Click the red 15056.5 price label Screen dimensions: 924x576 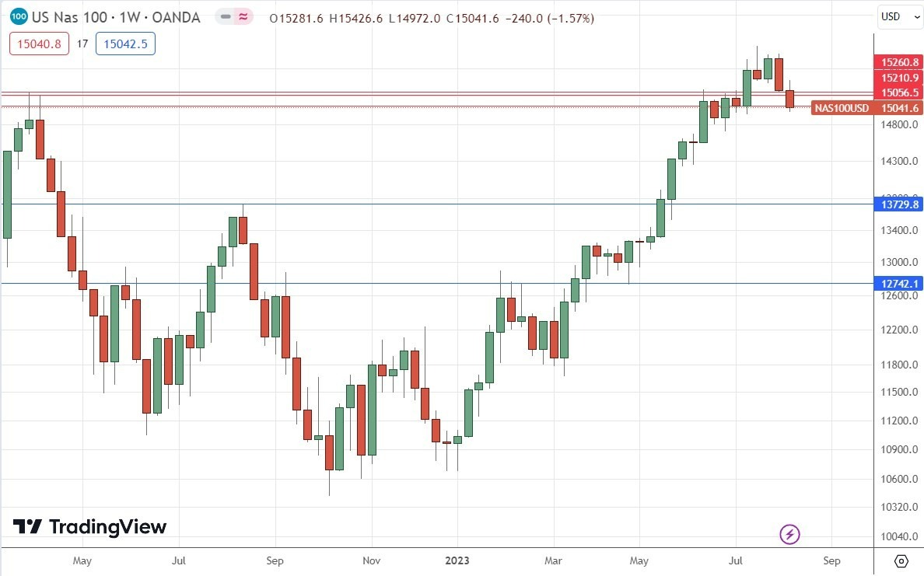[900, 93]
